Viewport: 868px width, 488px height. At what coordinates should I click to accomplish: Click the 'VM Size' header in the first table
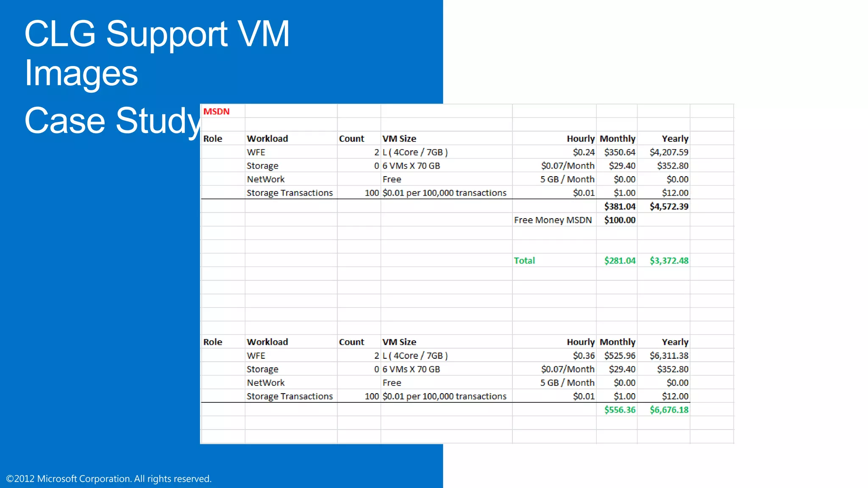click(x=399, y=139)
